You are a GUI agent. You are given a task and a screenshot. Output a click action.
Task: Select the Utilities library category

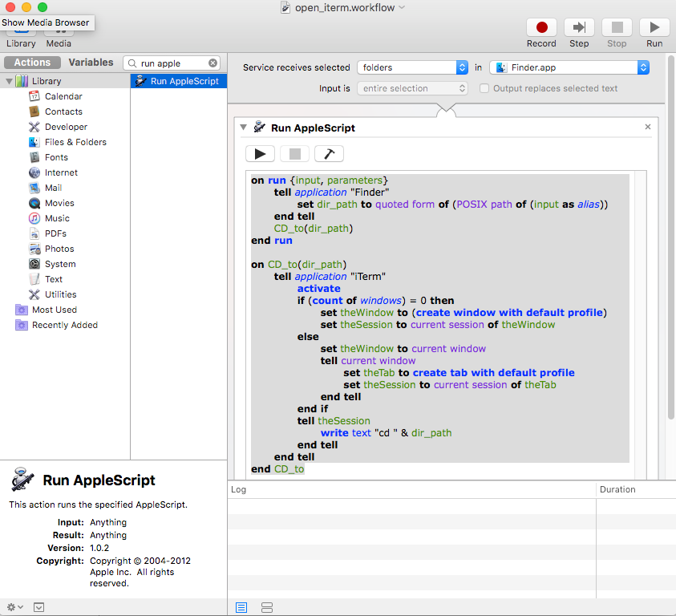click(60, 294)
